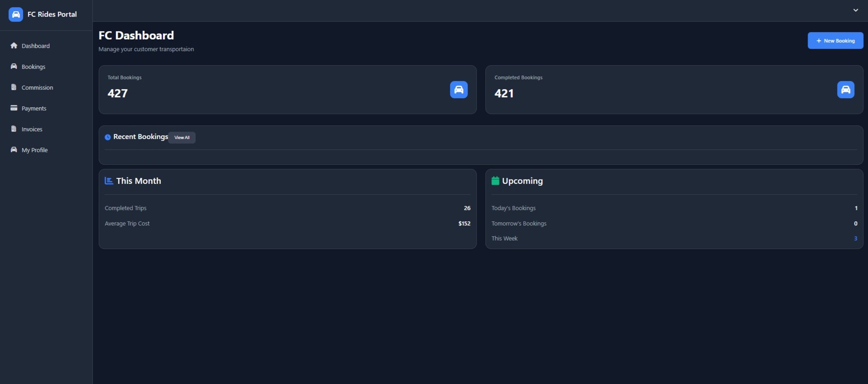Click the FC Rides Portal car logo

[x=16, y=15]
